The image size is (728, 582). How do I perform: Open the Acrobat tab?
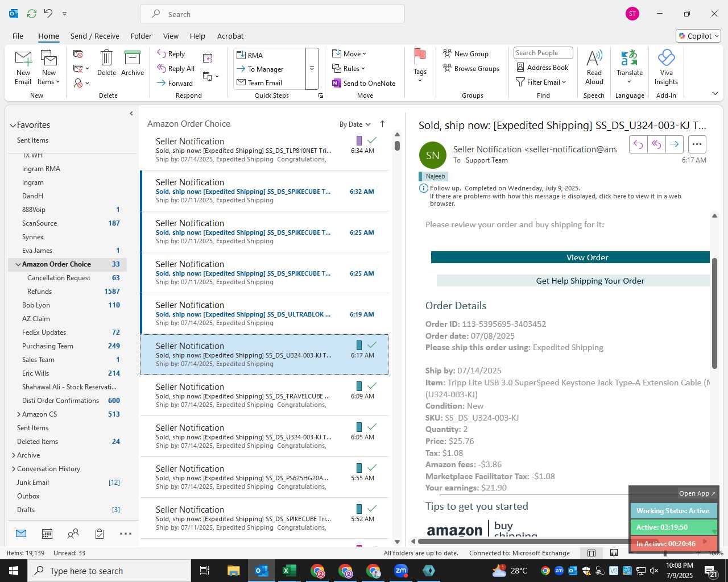pos(230,36)
